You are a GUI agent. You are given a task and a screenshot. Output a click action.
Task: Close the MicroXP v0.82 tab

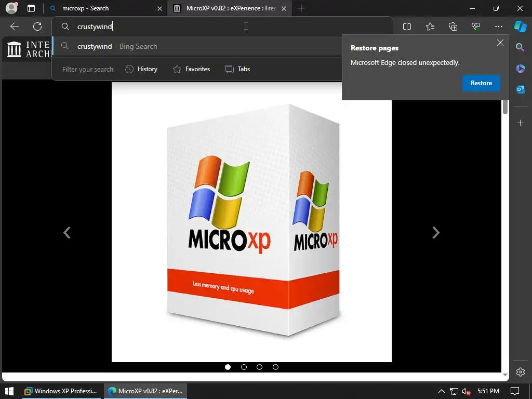[284, 8]
